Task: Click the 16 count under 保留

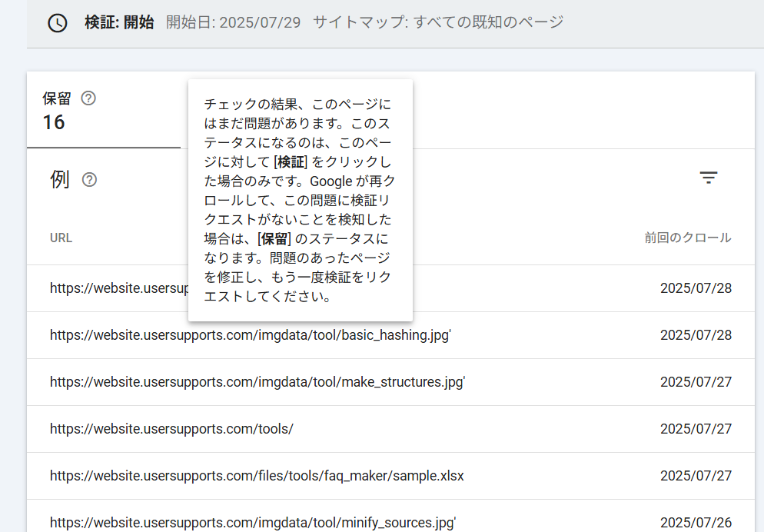Action: [x=54, y=122]
